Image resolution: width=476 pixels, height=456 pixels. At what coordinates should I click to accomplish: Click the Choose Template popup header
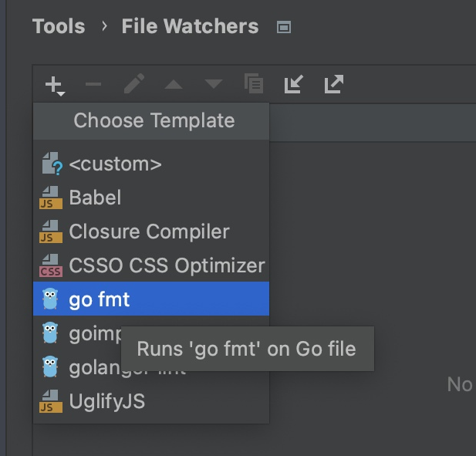coord(154,121)
